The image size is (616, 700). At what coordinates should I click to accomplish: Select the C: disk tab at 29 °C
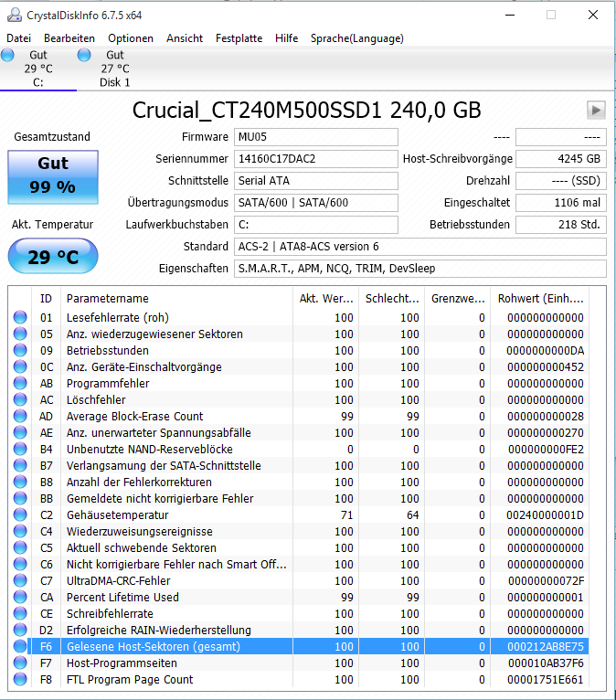click(x=38, y=69)
